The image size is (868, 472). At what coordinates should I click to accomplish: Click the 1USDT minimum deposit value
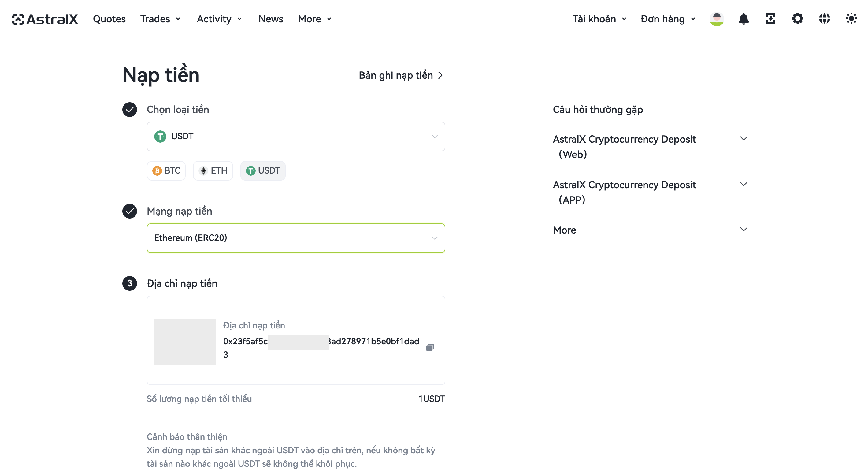click(x=431, y=399)
